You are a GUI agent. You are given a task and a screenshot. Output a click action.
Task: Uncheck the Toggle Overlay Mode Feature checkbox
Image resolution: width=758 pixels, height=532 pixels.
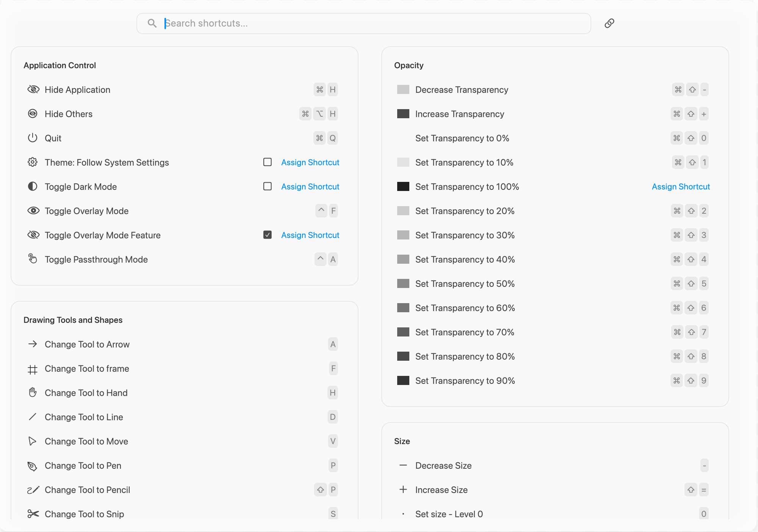(268, 235)
